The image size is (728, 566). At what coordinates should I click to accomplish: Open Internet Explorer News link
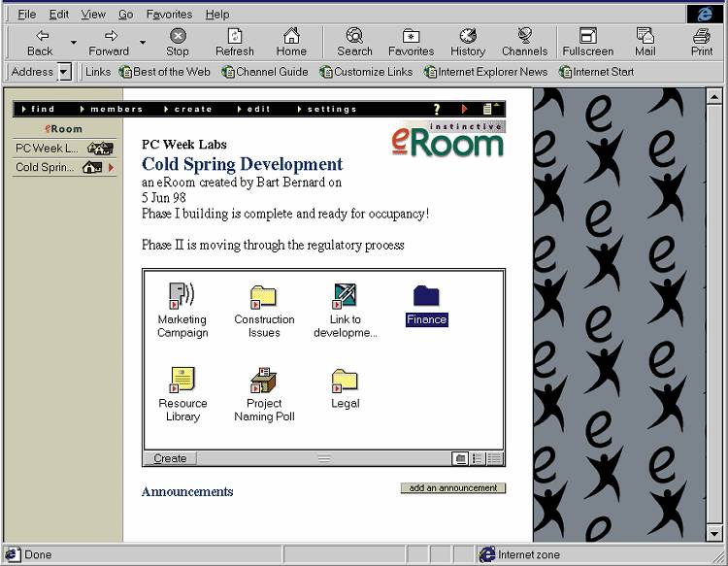click(x=486, y=72)
